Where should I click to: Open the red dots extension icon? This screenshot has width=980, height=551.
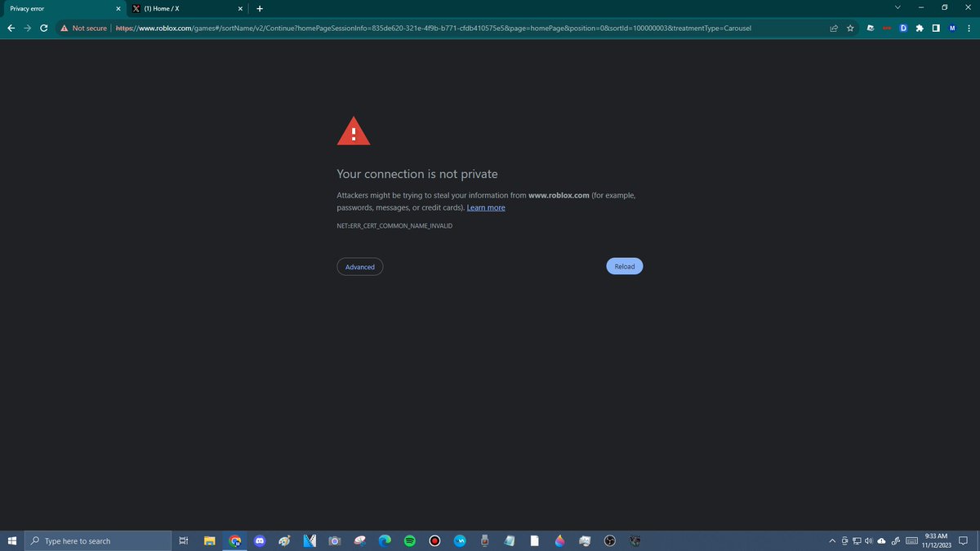coord(887,28)
